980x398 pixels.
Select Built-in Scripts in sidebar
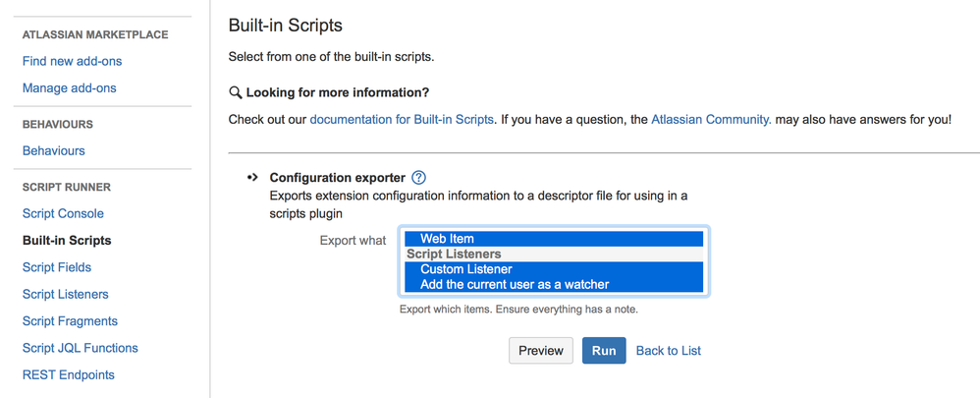67,241
